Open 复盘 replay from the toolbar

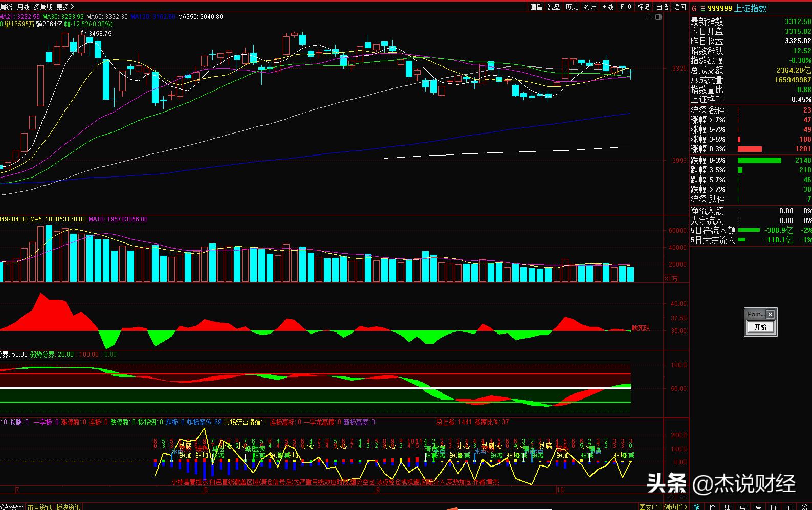click(554, 7)
